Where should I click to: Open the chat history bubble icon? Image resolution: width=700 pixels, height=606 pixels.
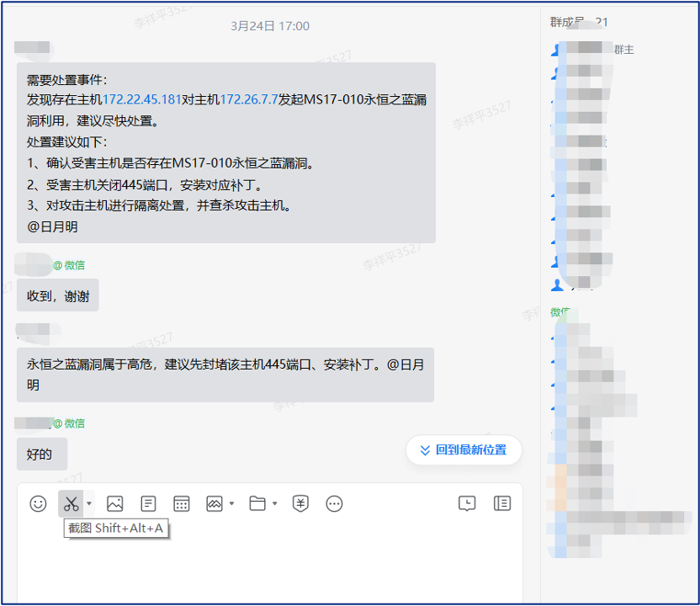[x=465, y=503]
